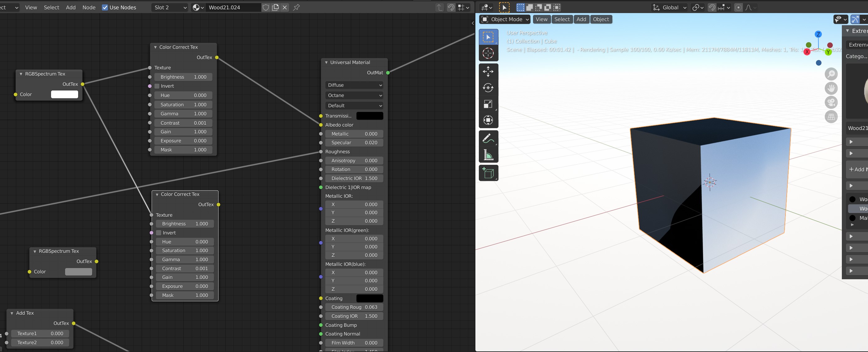Open the Object Mode dropdown

point(505,20)
